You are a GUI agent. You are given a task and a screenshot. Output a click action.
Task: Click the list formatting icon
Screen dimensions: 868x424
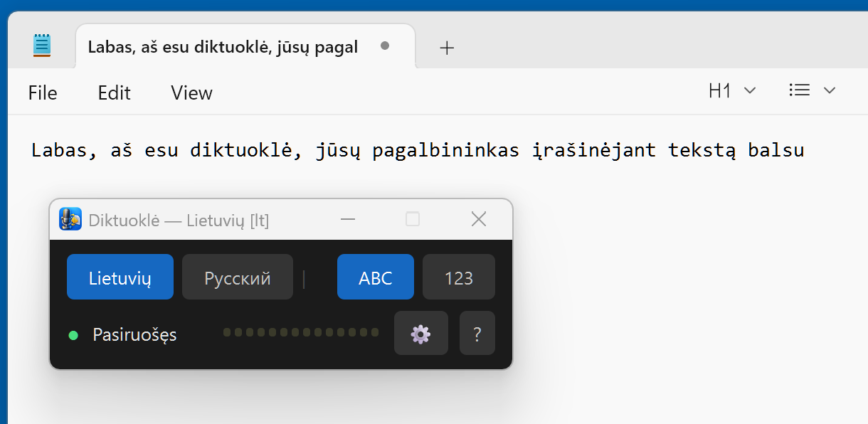coord(800,90)
